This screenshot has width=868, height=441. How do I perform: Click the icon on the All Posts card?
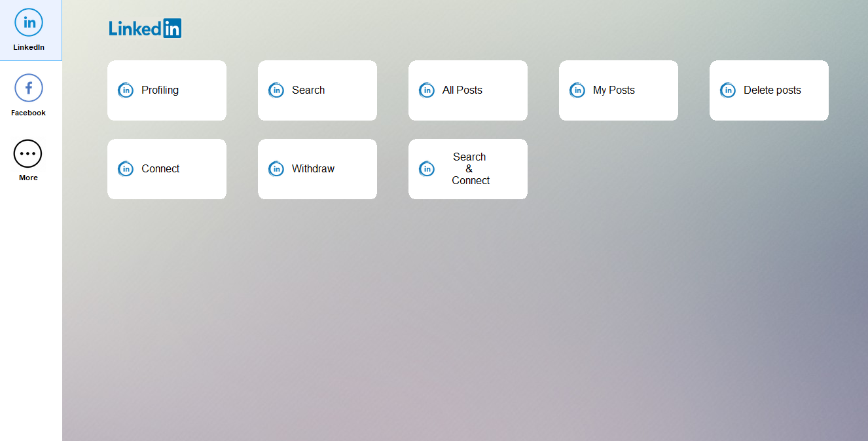[427, 90]
